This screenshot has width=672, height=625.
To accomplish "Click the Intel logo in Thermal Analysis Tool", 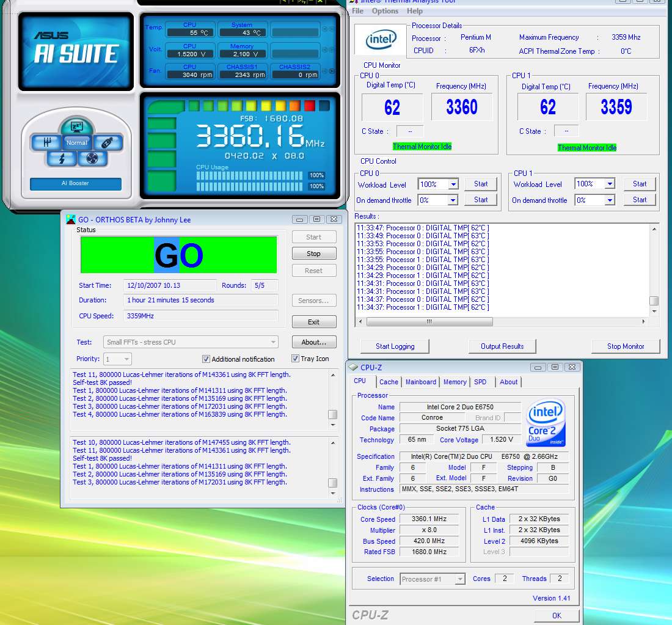I will tap(381, 40).
